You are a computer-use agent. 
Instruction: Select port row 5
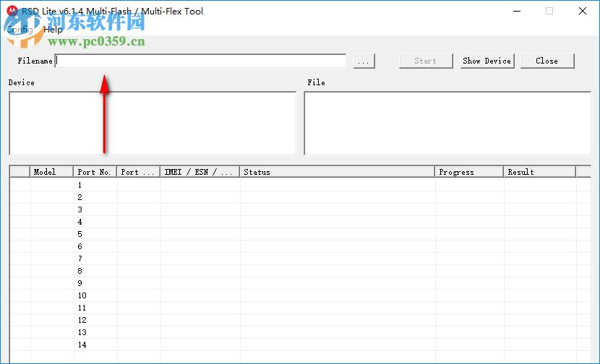point(300,234)
